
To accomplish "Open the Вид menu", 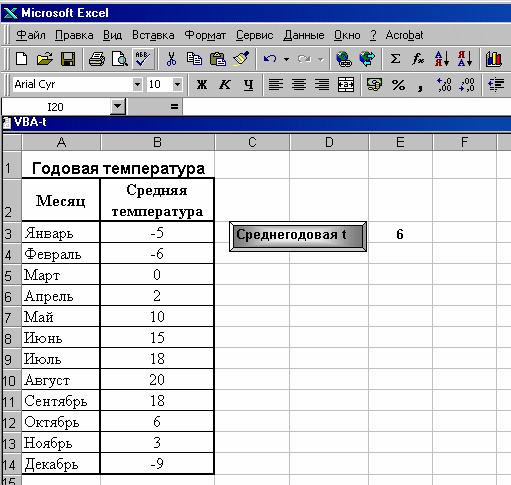I will [x=112, y=35].
